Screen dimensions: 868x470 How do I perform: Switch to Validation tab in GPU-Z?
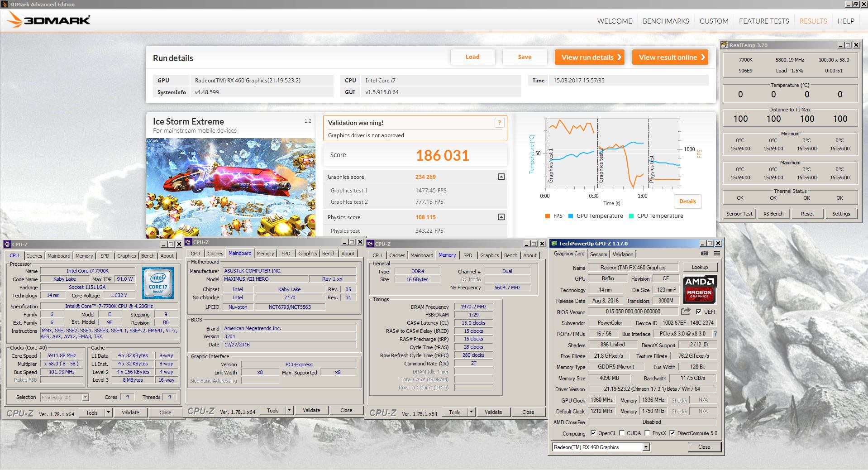623,254
